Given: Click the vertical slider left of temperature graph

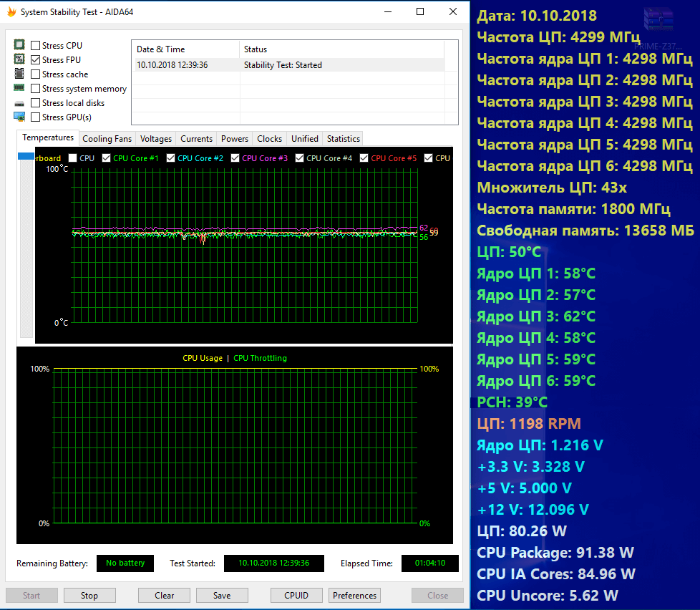Looking at the screenshot, I should [26, 243].
